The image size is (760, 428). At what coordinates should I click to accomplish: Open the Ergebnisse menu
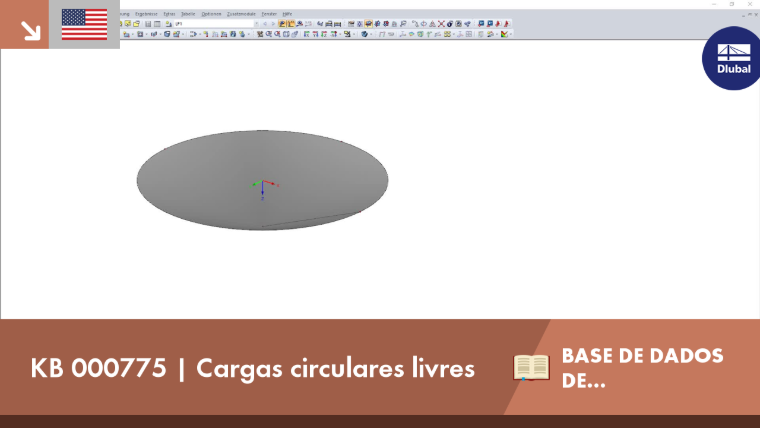click(146, 14)
